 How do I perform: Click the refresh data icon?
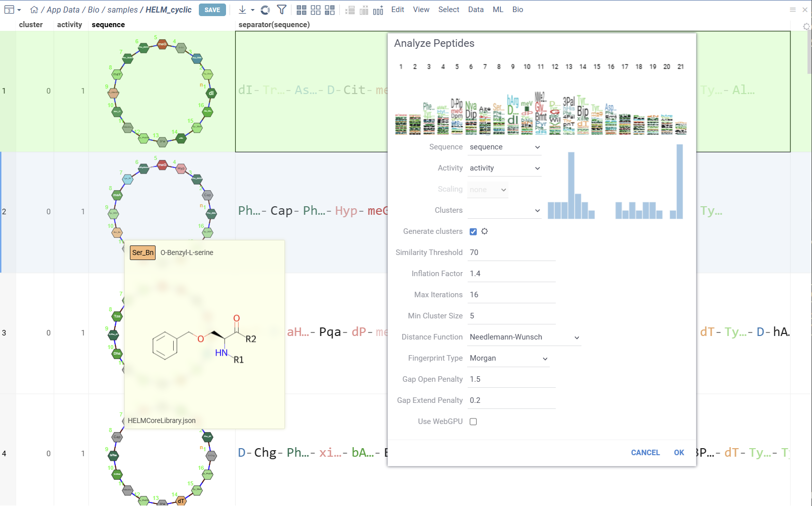point(266,10)
